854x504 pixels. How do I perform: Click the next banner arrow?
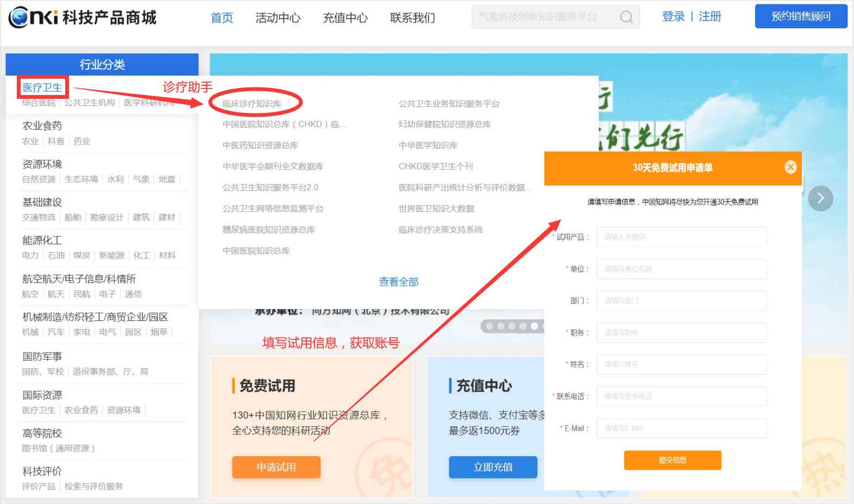click(x=820, y=198)
